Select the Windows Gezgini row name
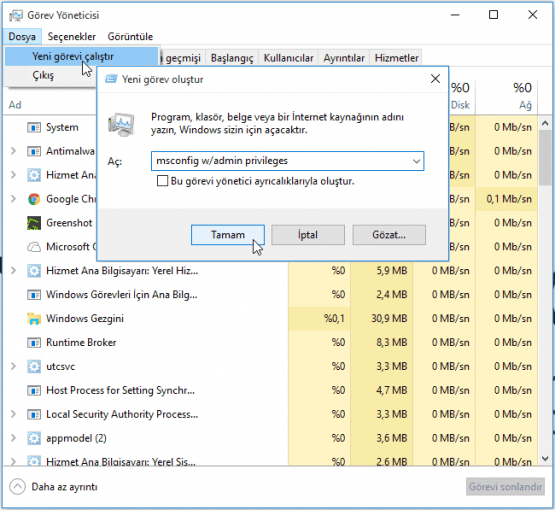 [x=85, y=319]
